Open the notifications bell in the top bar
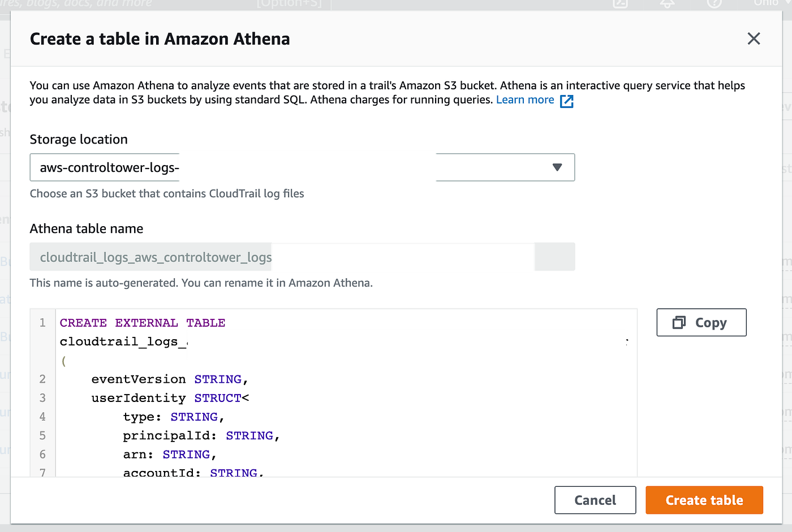 (668, 3)
